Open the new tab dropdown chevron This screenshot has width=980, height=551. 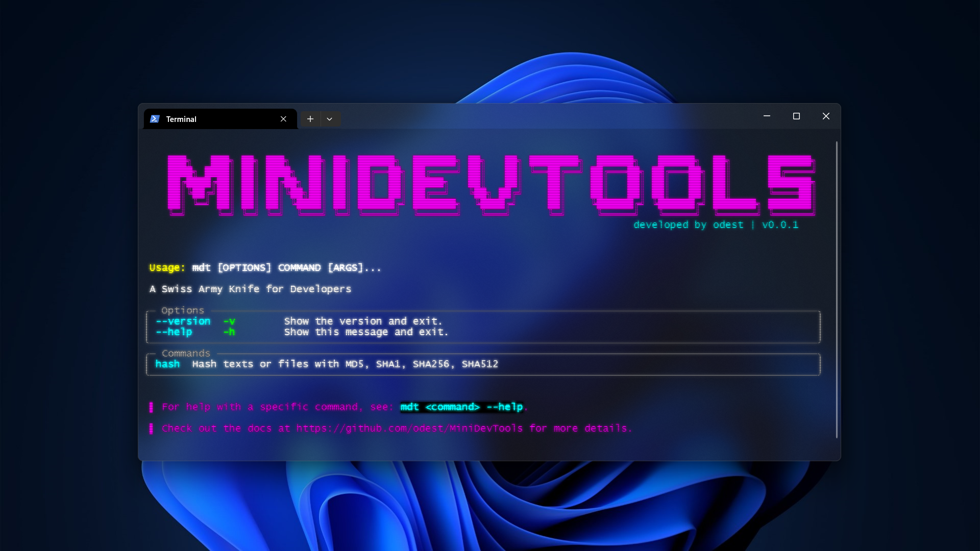point(330,119)
